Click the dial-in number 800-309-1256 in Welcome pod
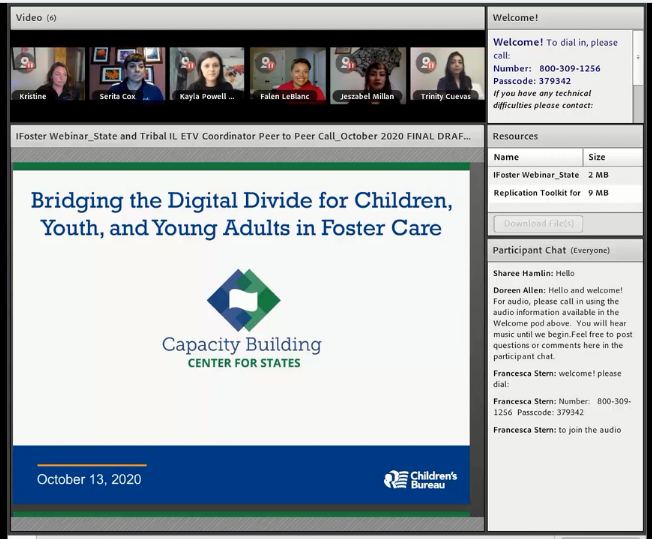This screenshot has width=652, height=539. point(570,69)
